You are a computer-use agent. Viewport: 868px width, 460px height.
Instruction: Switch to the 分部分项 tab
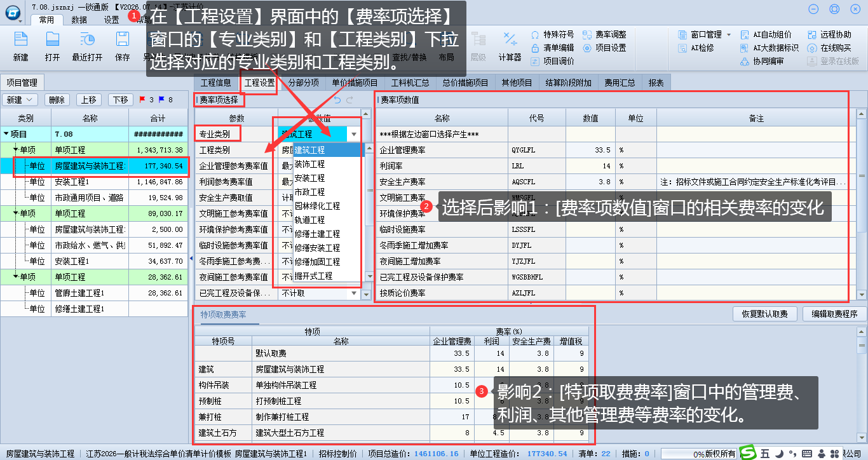[304, 83]
